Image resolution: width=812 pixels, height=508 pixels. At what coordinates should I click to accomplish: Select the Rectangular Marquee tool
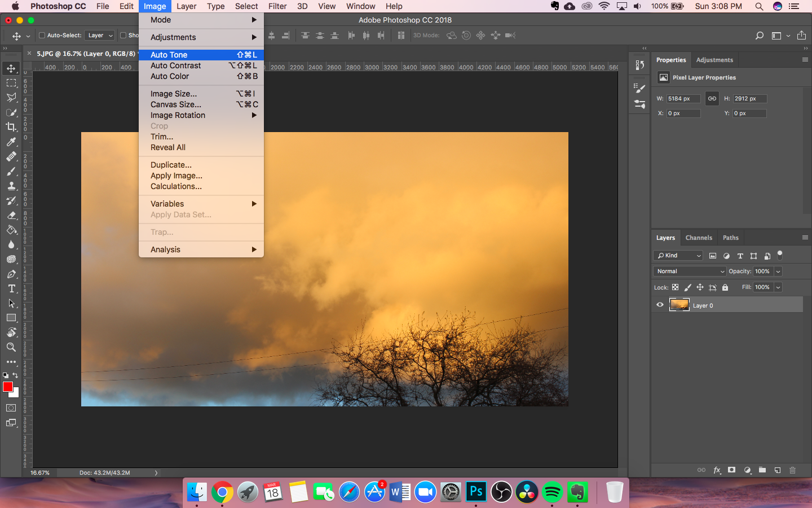click(11, 83)
